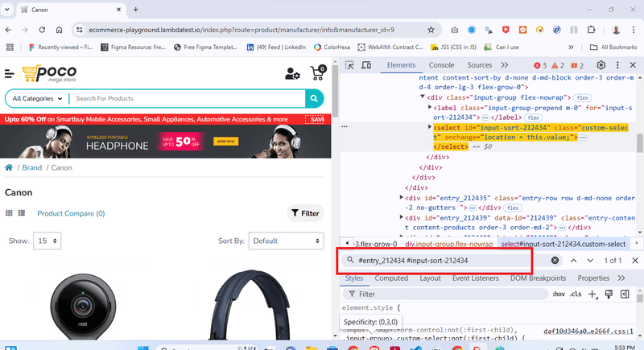
Task: Switch to the Console tab
Action: 441,65
